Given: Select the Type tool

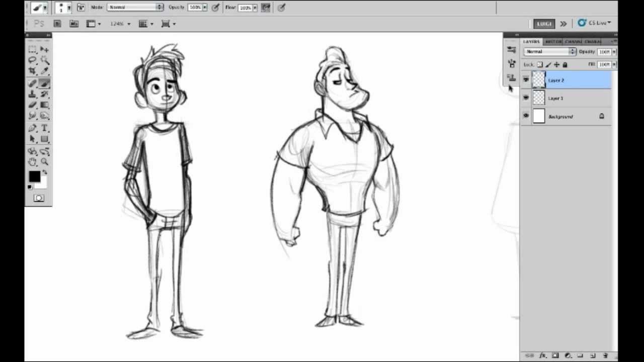Looking at the screenshot, I should 44,128.
